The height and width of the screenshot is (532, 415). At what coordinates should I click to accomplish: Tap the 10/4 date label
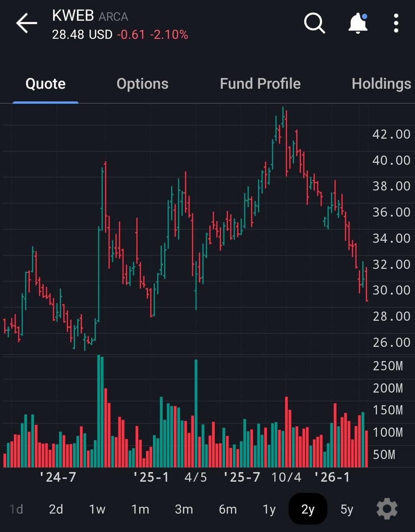pos(286,477)
